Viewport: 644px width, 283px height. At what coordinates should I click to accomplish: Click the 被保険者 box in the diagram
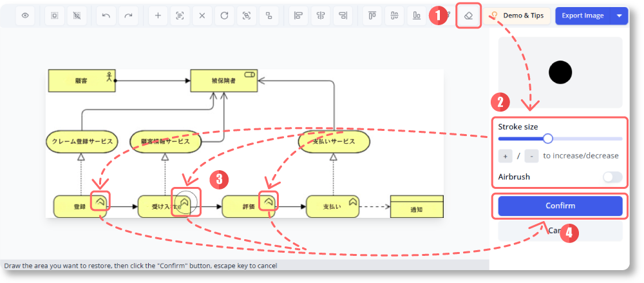pyautogui.click(x=223, y=81)
